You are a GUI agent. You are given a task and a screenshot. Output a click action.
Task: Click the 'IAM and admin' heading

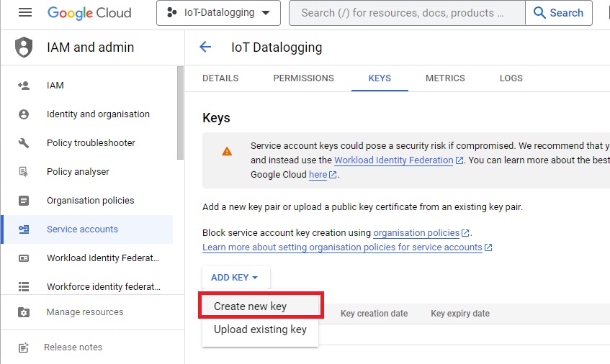point(90,47)
